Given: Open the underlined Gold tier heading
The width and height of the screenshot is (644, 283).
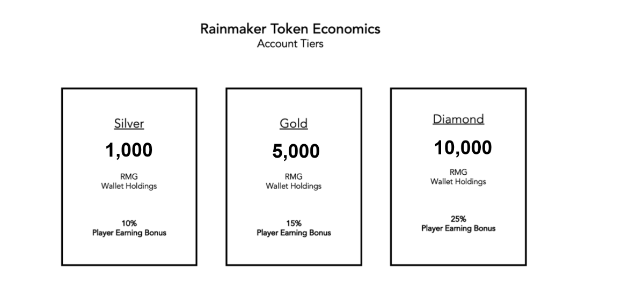Looking at the screenshot, I should [x=294, y=124].
